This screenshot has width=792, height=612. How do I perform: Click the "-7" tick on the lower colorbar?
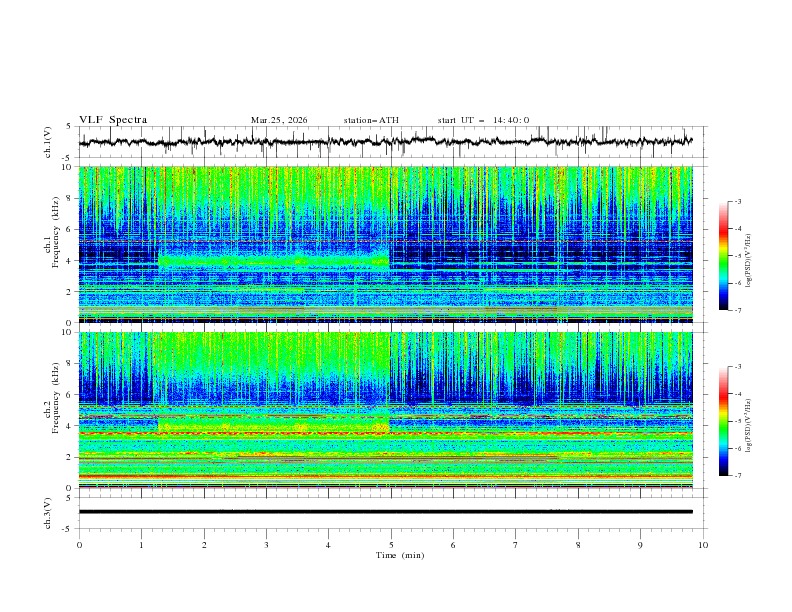tap(737, 475)
